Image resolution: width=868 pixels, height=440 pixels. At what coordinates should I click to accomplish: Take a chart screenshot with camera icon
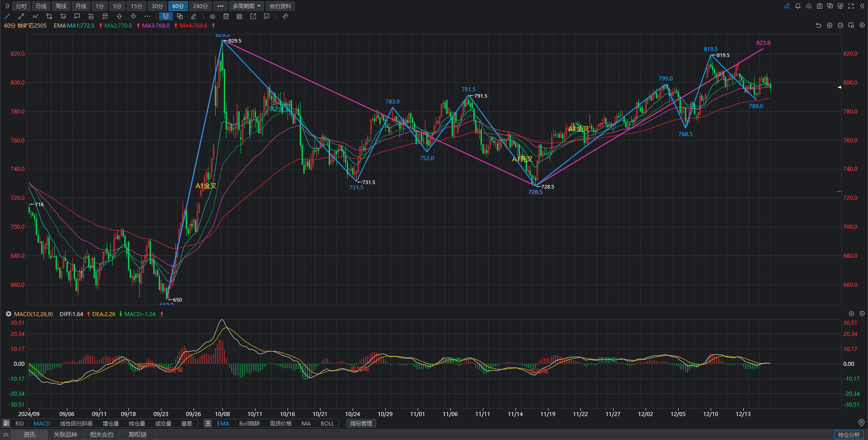[820, 6]
